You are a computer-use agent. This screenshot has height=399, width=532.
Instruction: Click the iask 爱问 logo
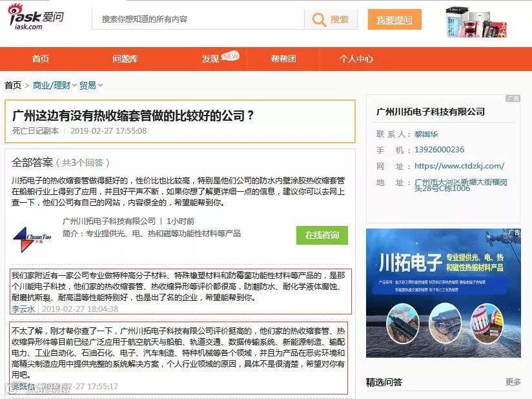point(36,17)
